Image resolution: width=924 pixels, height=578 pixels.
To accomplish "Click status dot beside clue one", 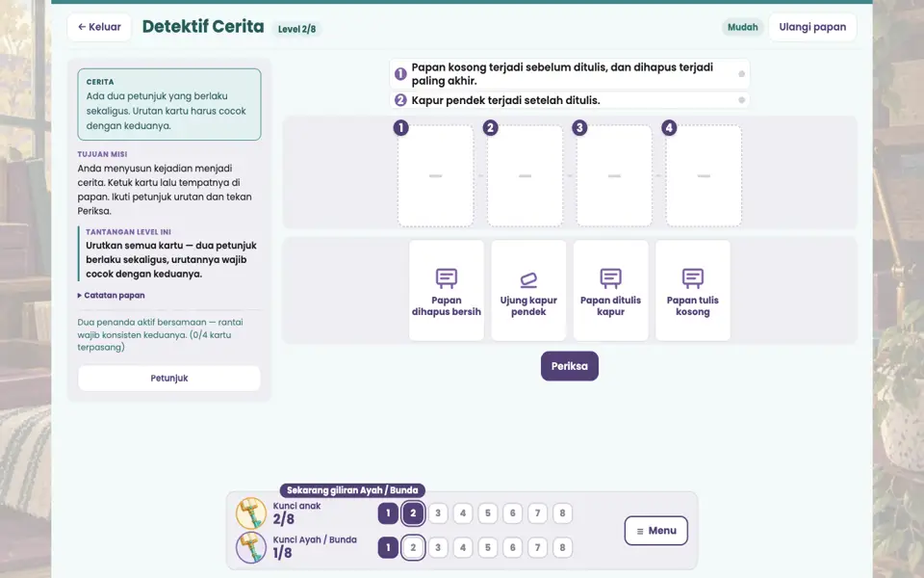I will [741, 74].
